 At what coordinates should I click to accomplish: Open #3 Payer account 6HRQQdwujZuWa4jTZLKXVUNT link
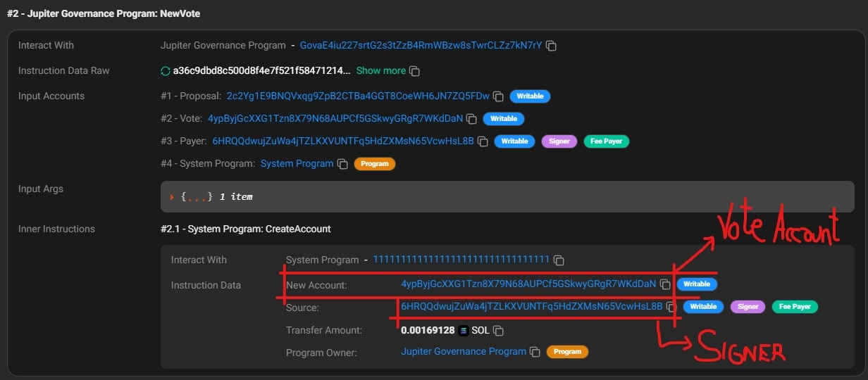coord(343,141)
